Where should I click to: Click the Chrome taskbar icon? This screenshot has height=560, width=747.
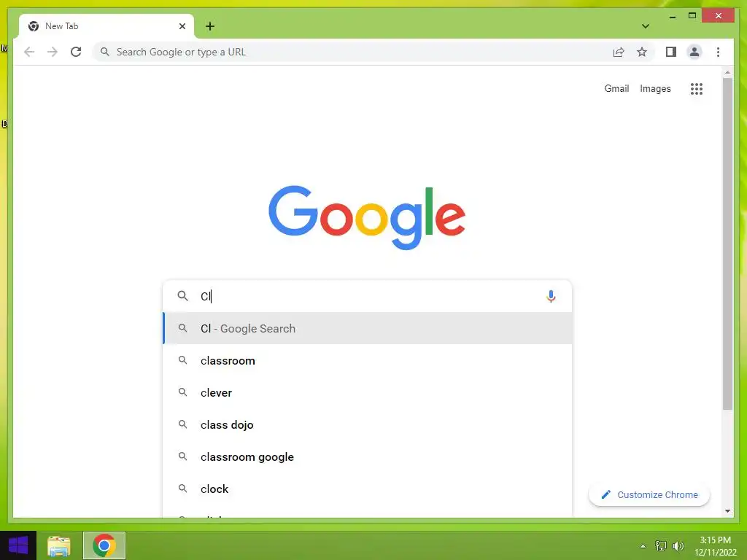[x=104, y=545]
